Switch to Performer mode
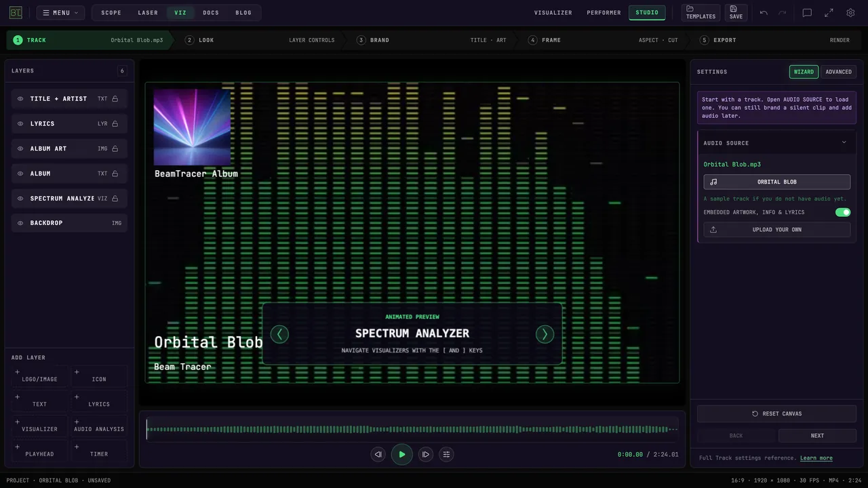The height and width of the screenshot is (488, 868). (x=604, y=13)
